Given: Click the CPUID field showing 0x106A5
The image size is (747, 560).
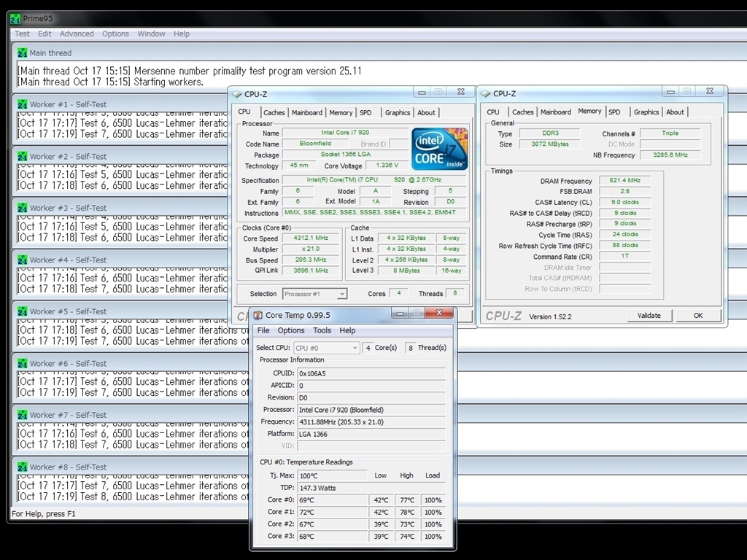Looking at the screenshot, I should pyautogui.click(x=371, y=374).
